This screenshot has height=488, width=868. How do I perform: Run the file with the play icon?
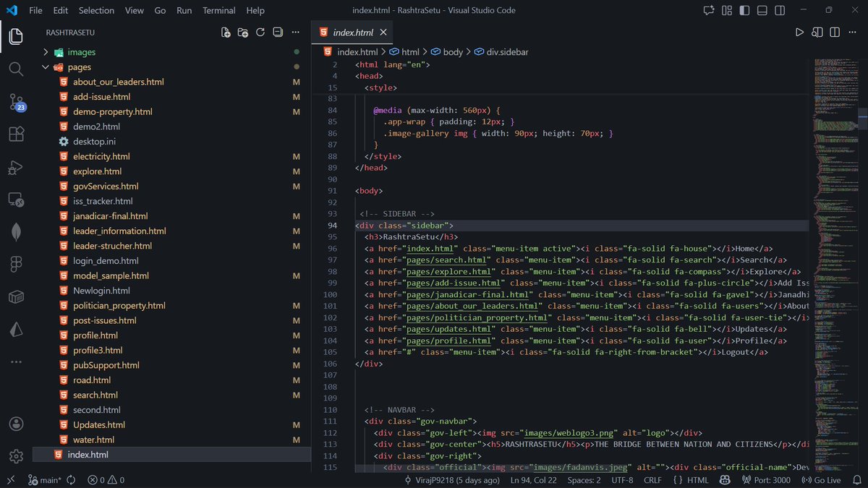click(799, 33)
